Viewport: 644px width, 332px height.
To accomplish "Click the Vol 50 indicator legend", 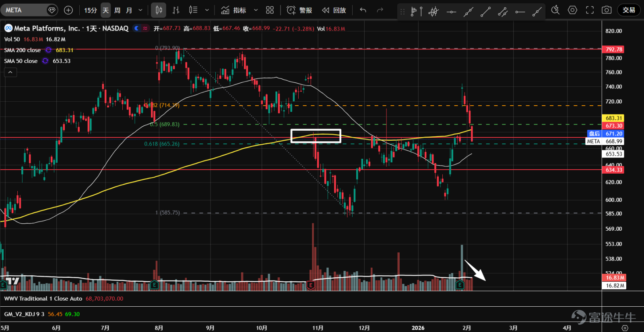I will pos(12,39).
